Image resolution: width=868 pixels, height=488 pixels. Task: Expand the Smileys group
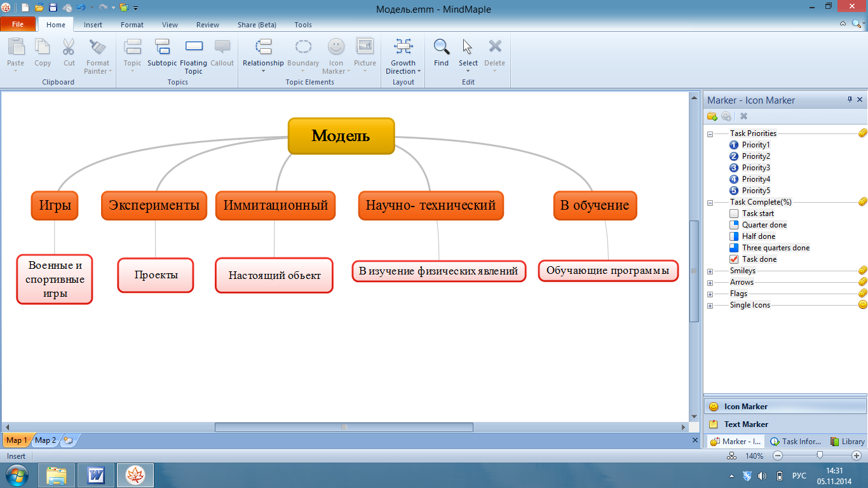pos(710,271)
